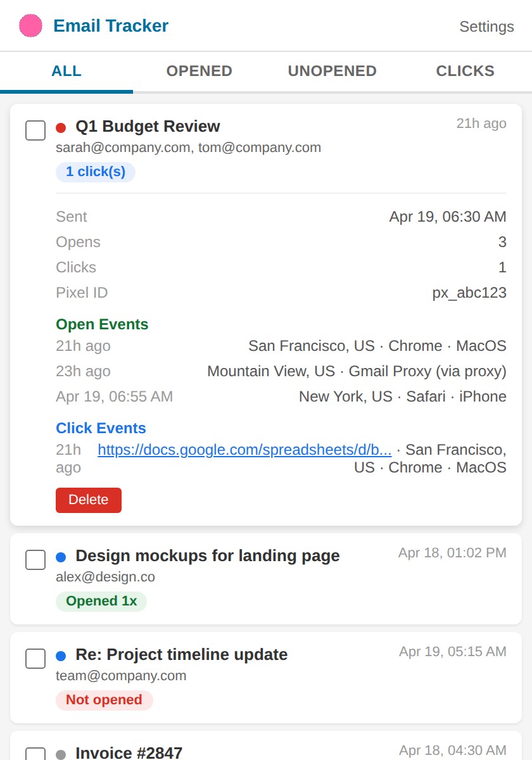Collapse the Q1 Budget Review details card

[148, 127]
